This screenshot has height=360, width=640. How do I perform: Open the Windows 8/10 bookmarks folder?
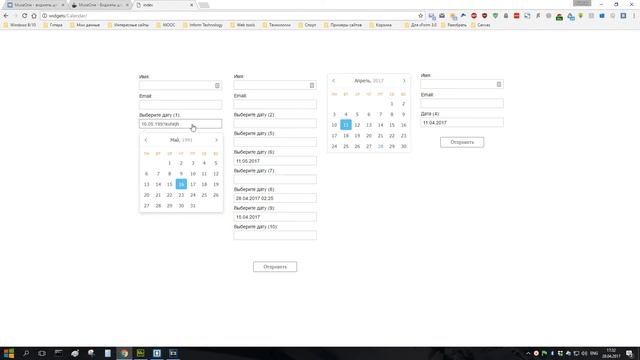tap(20, 25)
